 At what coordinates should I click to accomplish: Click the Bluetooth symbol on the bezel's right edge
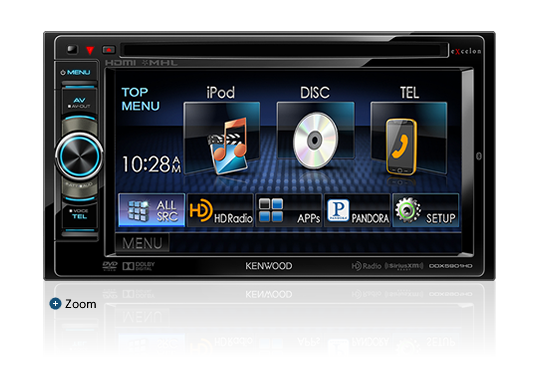pos(479,156)
